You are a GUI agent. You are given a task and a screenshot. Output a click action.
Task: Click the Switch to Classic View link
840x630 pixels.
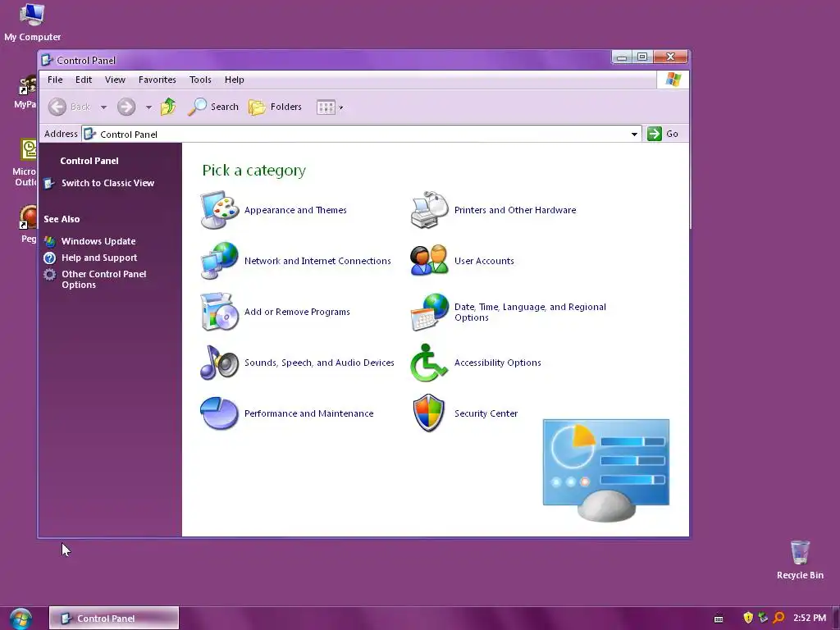point(107,183)
